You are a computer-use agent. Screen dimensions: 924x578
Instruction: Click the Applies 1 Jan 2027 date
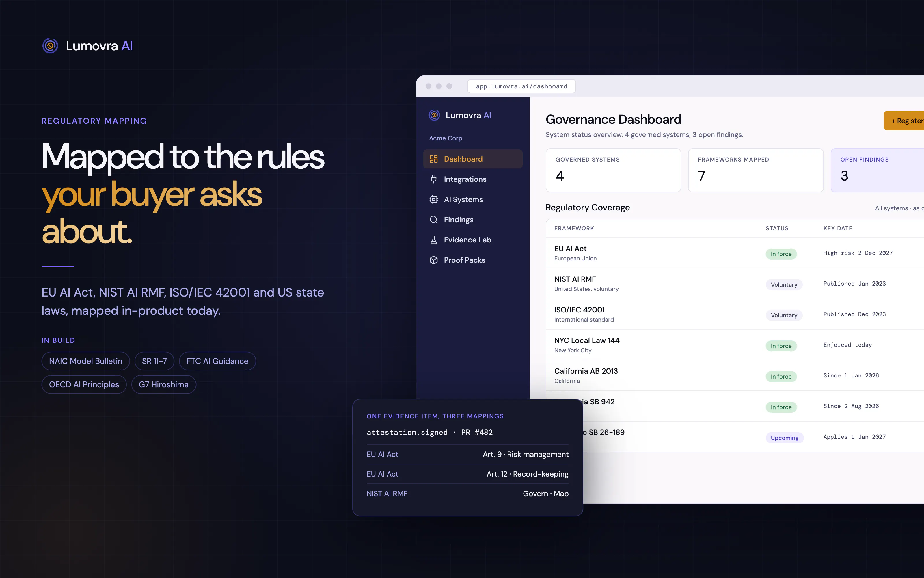[x=854, y=437]
